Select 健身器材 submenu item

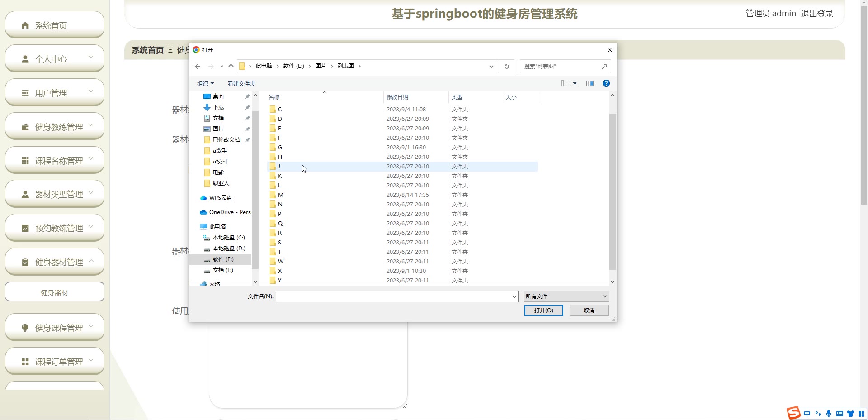point(55,292)
